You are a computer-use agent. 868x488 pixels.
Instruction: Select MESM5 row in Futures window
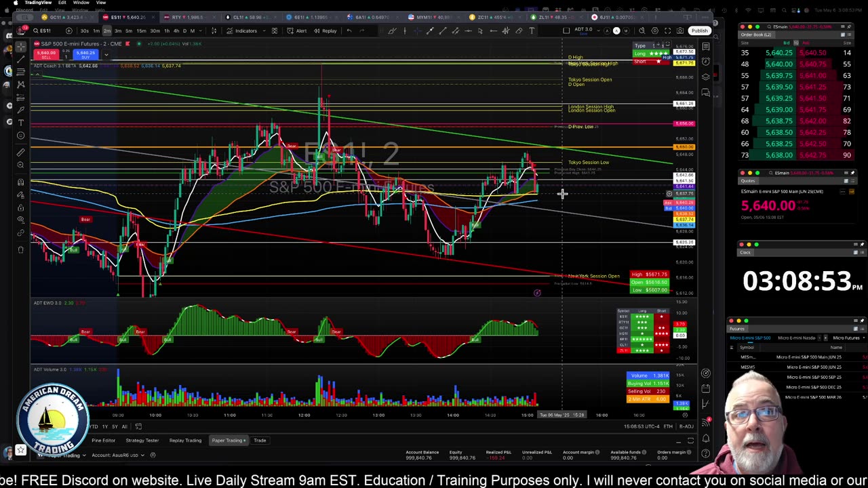click(797, 367)
